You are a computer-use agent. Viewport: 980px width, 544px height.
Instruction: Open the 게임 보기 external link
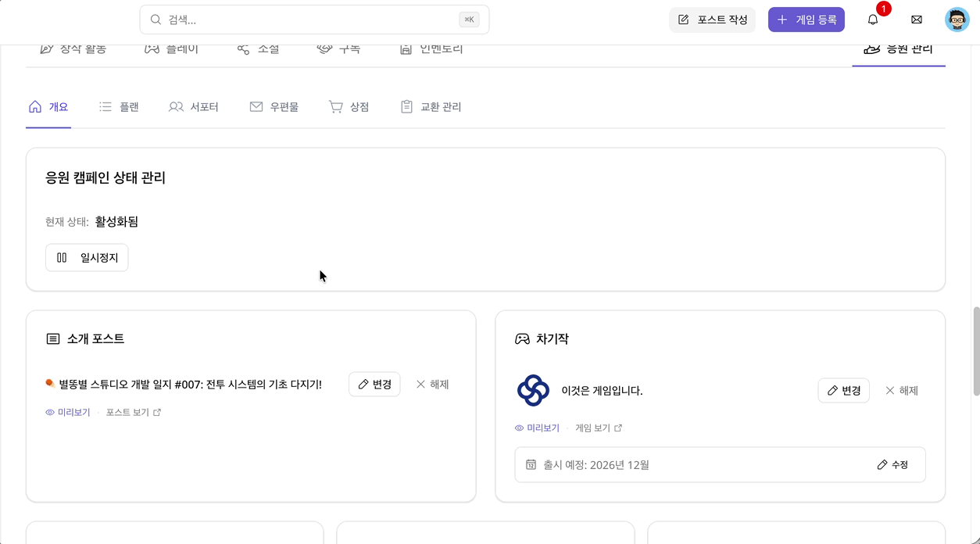[x=599, y=428]
